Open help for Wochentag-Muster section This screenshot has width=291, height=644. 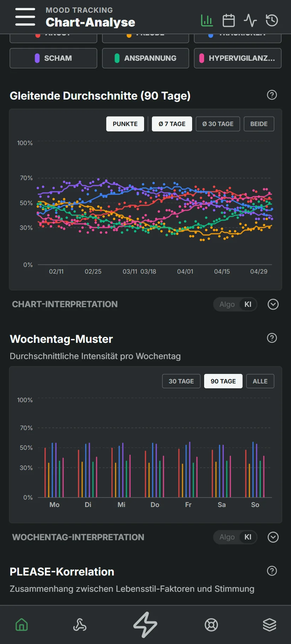272,338
